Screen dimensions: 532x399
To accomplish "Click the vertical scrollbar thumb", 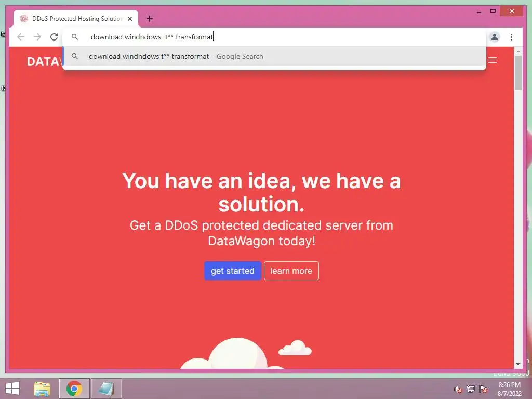I will (x=518, y=73).
